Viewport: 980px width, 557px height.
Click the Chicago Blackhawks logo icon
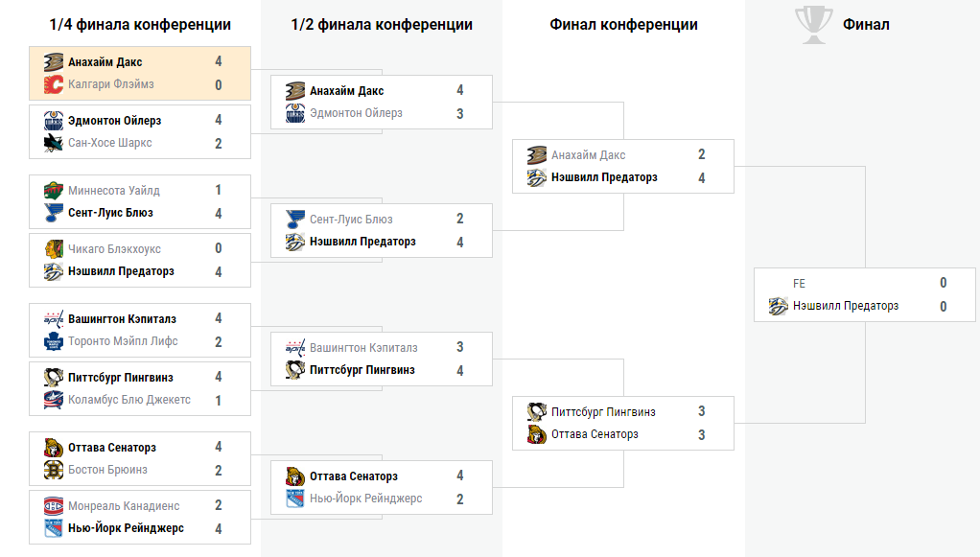pos(53,249)
